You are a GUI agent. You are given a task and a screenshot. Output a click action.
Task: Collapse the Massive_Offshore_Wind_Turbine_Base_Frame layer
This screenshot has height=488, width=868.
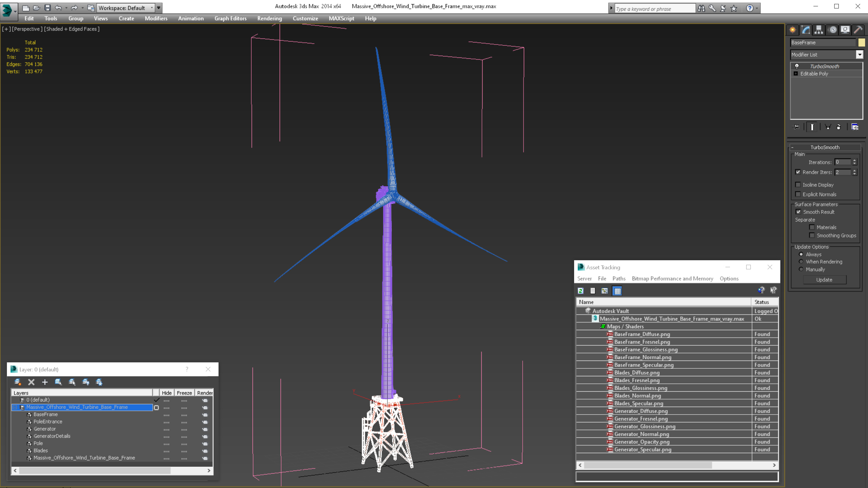tap(15, 407)
